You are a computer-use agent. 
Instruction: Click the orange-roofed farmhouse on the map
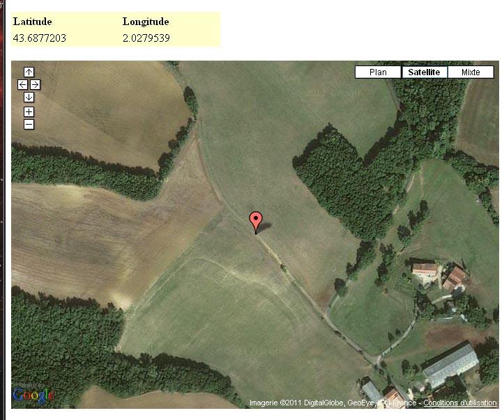(x=425, y=269)
